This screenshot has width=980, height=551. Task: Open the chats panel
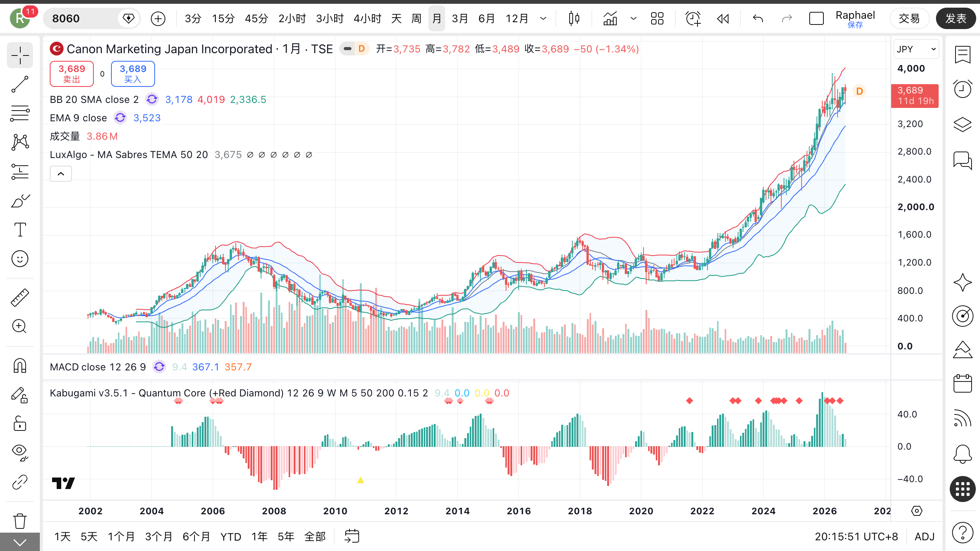(962, 160)
